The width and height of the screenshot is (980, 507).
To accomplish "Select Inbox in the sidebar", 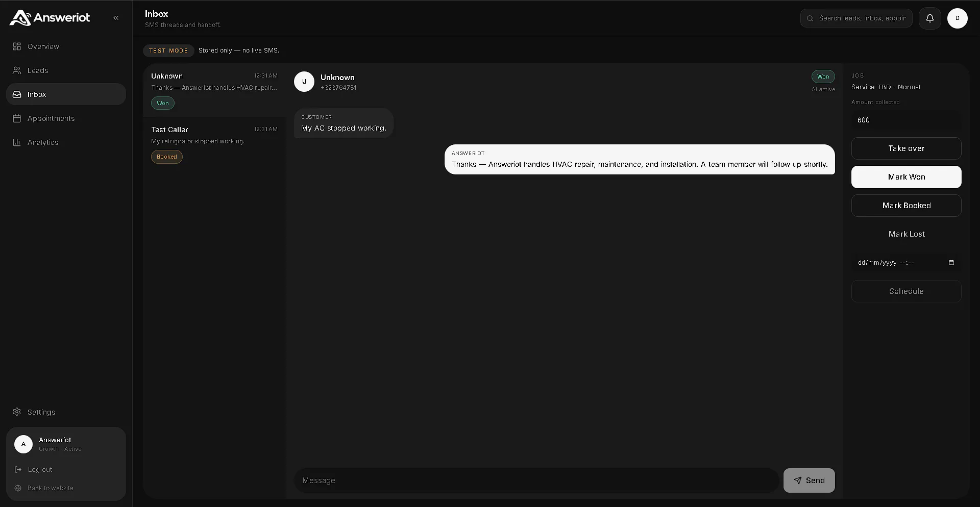I will (66, 94).
